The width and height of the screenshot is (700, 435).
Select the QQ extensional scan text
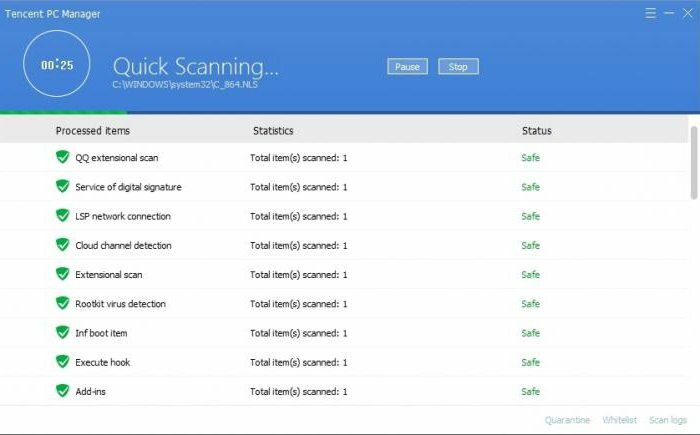tap(117, 158)
